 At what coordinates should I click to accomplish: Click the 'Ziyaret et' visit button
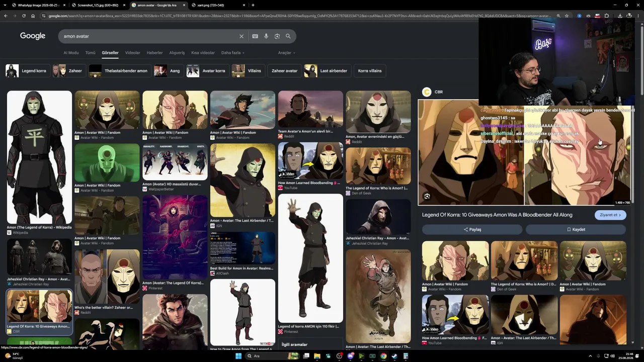pyautogui.click(x=610, y=215)
